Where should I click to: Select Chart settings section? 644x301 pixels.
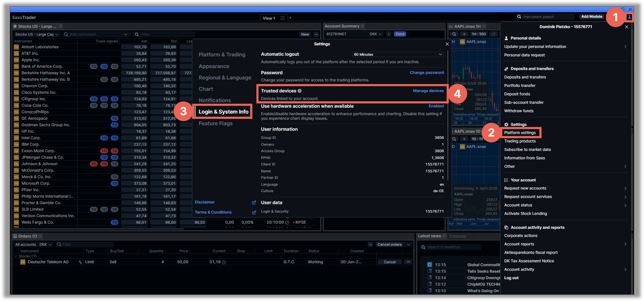[206, 89]
